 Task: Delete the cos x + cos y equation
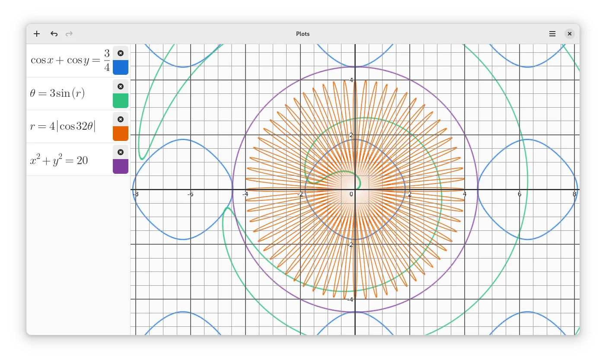[121, 53]
